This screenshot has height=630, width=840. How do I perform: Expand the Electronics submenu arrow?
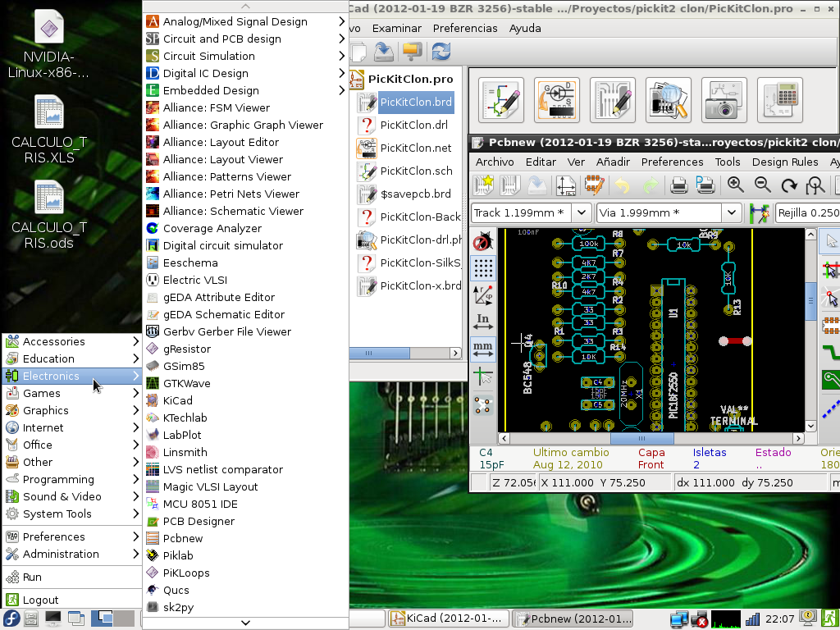[x=137, y=376]
